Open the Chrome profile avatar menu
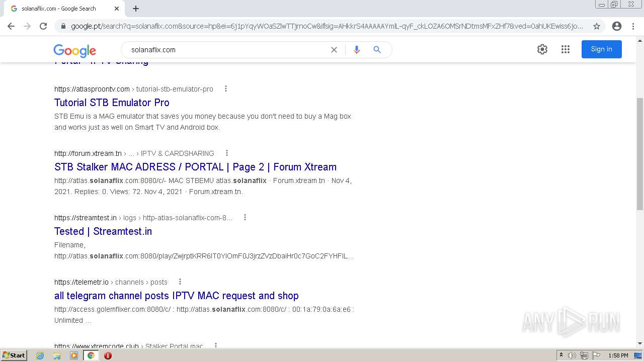Viewport: 644px width, 362px height. coord(617,26)
